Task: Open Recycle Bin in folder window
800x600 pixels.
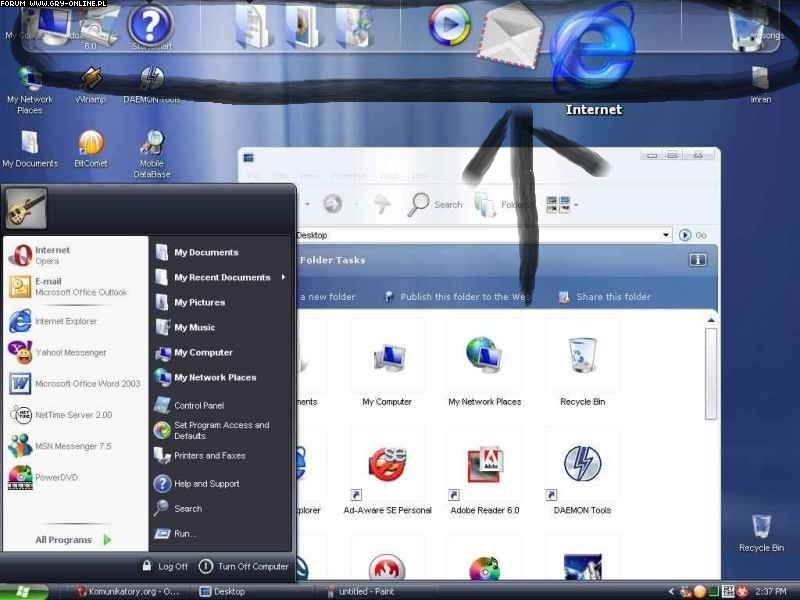Action: click(582, 357)
